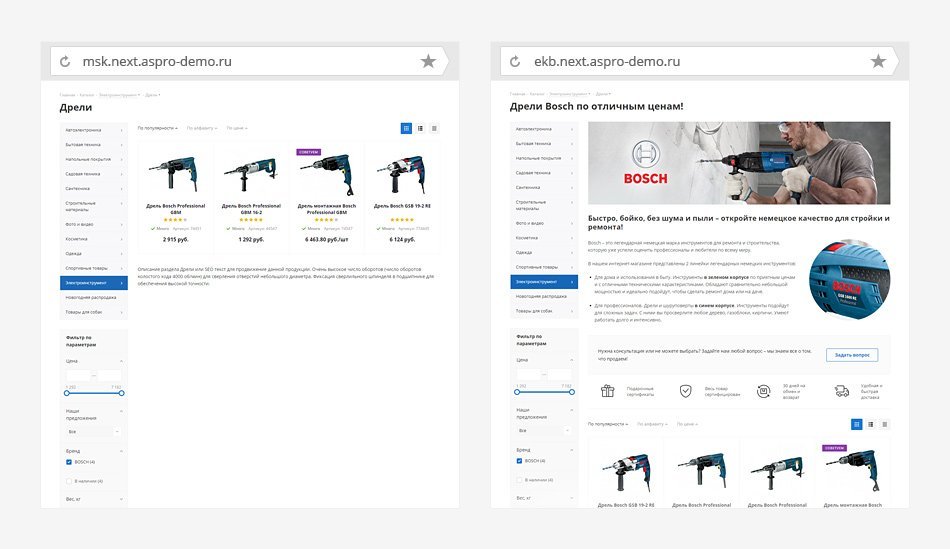Switch to compact table view in Дрели catalog
Screen dimensions: 950x549
point(434,128)
